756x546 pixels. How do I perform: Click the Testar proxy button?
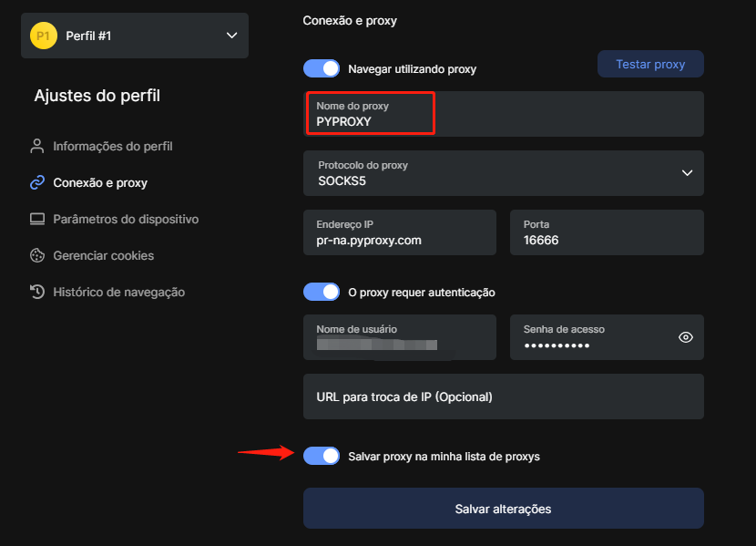pyautogui.click(x=650, y=64)
